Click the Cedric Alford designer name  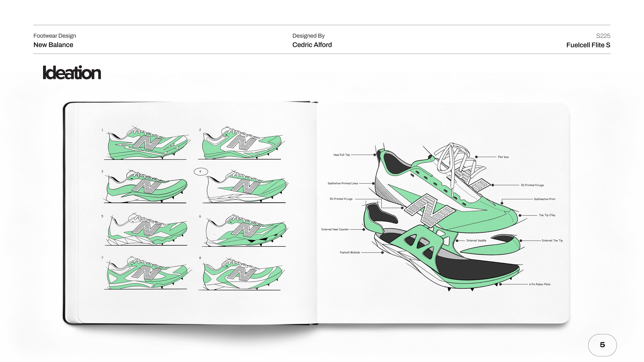(x=312, y=45)
